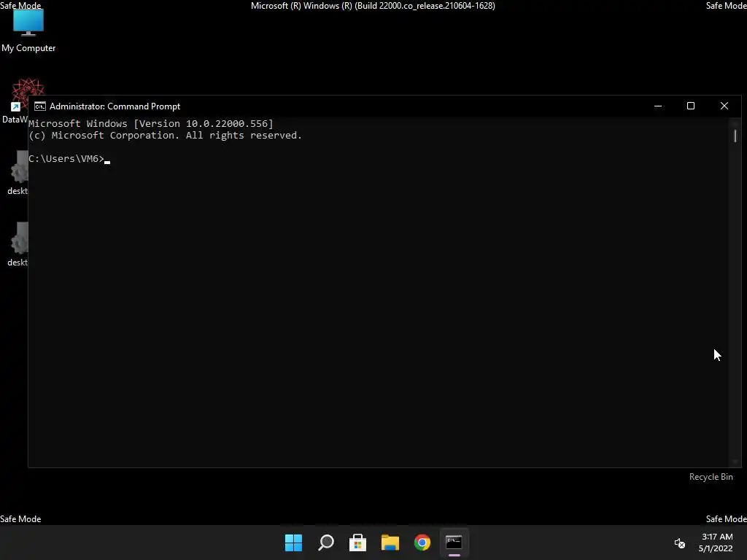Click the Command Prompt vertical scrollbar thumb
747x560 pixels.
click(x=735, y=136)
